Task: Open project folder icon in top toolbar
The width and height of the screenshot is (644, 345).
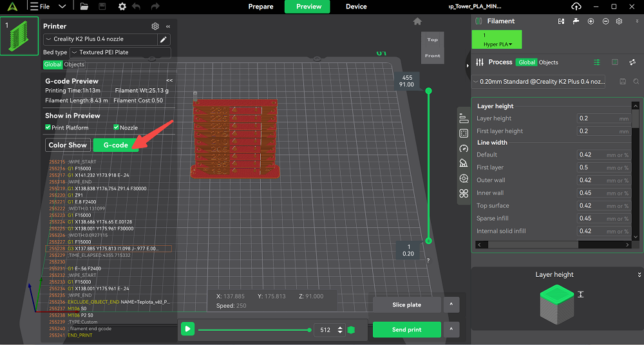Action: click(x=84, y=6)
